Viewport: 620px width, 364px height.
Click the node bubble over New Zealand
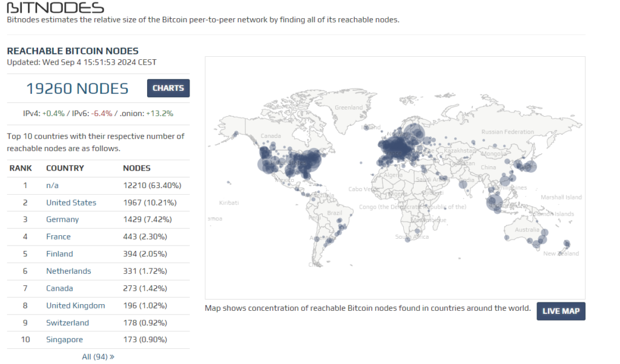tap(566, 244)
